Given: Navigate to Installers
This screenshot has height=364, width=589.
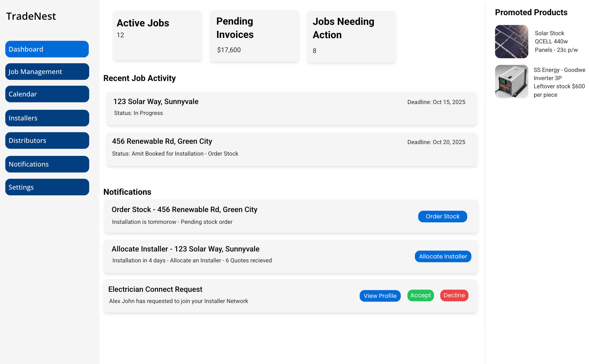Looking at the screenshot, I should (x=47, y=118).
